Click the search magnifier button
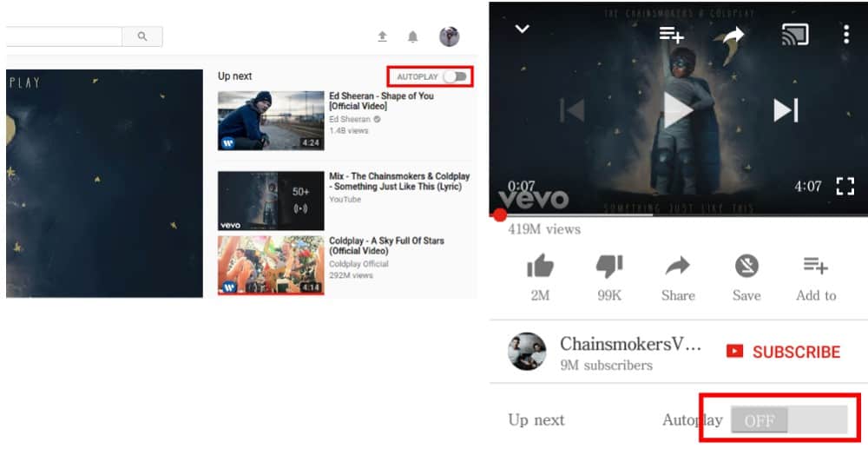Screen dimensions: 868x455 [x=142, y=36]
